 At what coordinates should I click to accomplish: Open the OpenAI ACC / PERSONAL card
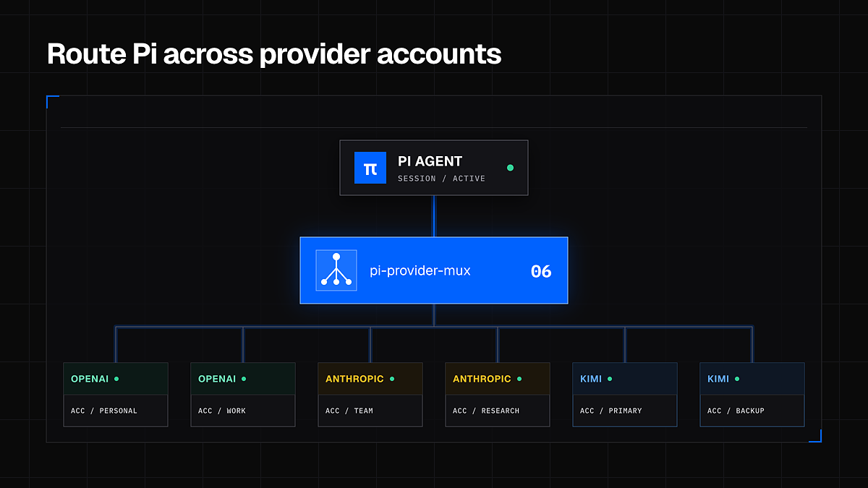tap(116, 395)
